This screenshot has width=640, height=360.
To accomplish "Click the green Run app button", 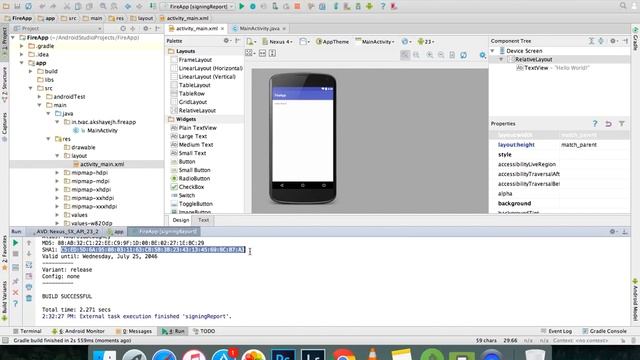I will 242,7.
